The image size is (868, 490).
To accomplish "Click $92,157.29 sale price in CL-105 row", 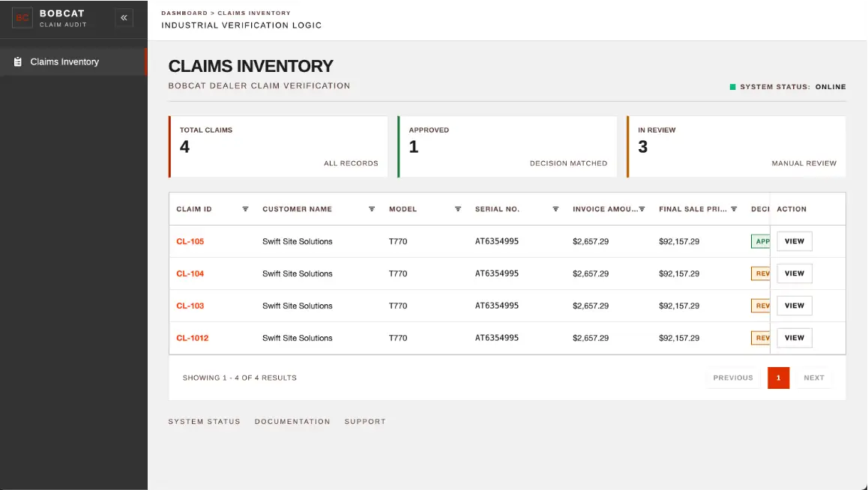I will 678,241.
